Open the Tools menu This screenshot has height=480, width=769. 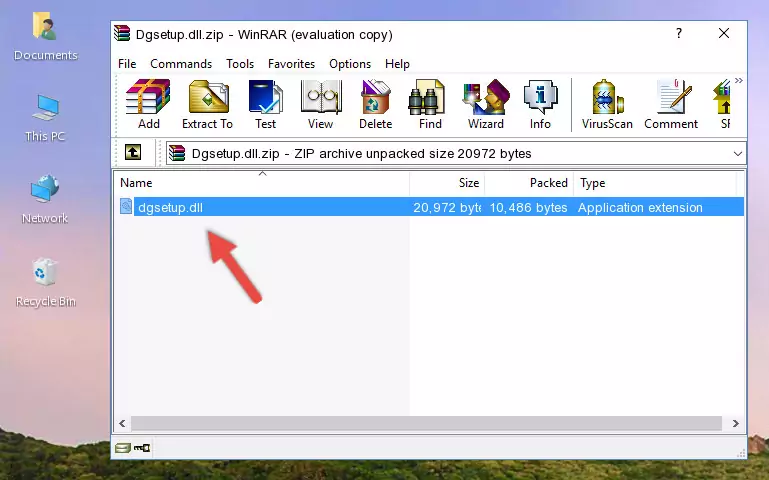click(240, 64)
